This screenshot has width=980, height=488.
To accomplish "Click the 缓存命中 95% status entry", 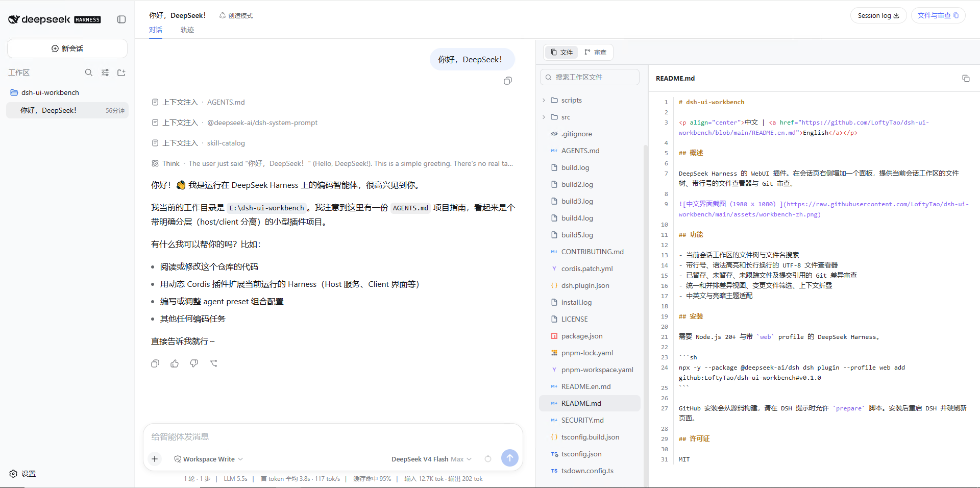I will pyautogui.click(x=372, y=479).
